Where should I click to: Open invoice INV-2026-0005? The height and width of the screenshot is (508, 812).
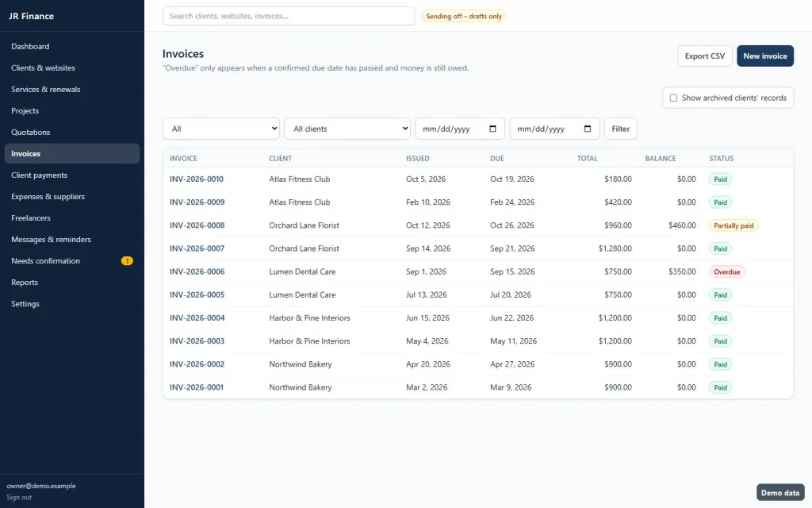[197, 294]
